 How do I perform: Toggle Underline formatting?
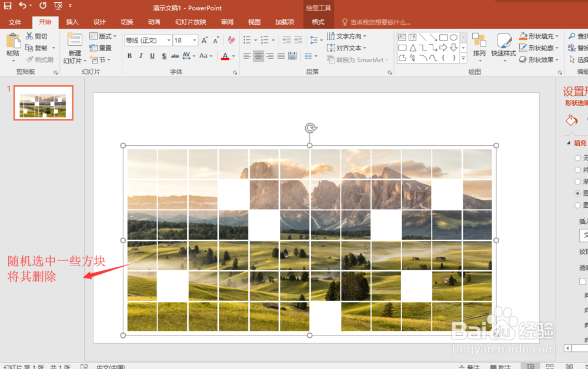tap(152, 56)
